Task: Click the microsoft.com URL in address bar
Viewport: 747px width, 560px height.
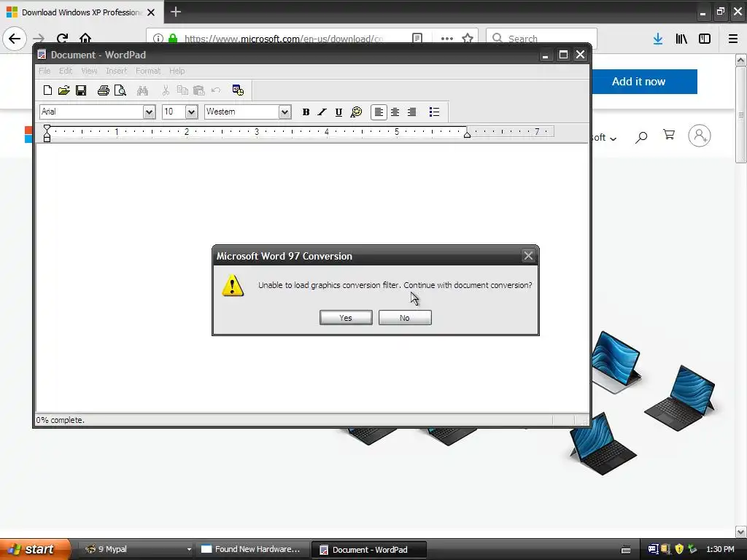Action: pyautogui.click(x=284, y=39)
